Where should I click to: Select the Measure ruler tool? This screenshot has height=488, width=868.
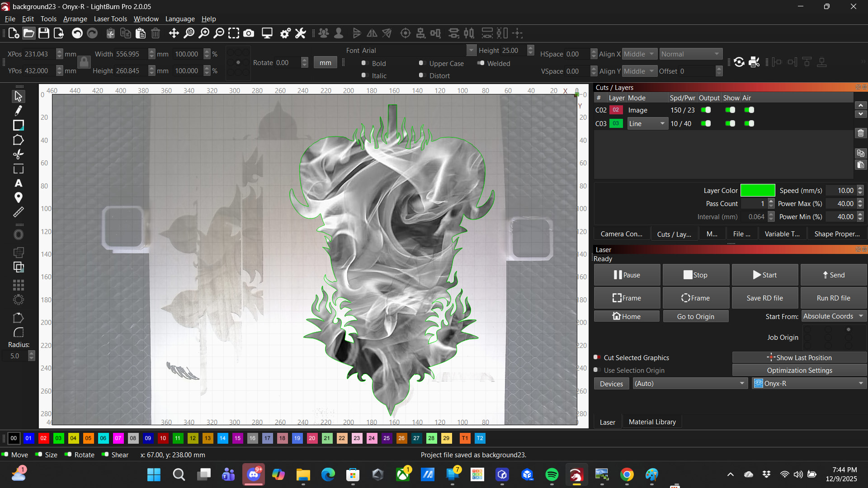[x=18, y=212]
